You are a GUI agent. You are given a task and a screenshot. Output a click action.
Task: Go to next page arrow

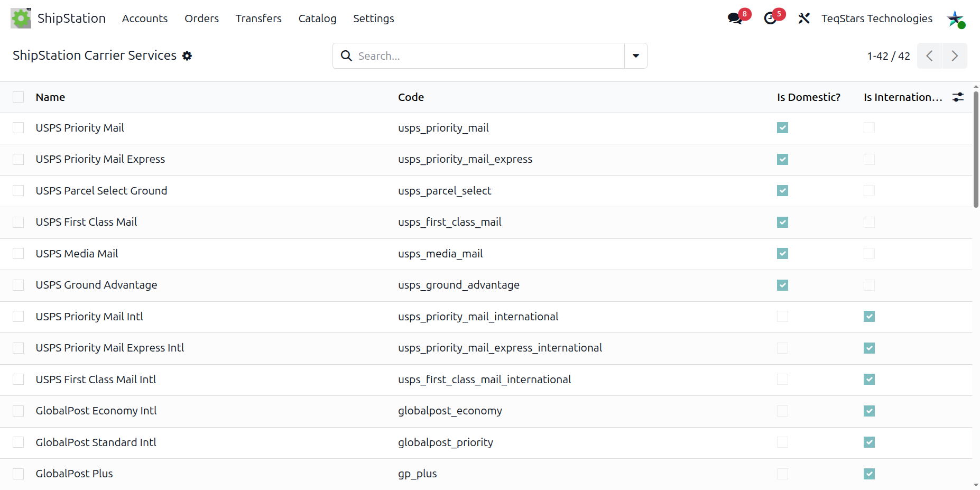click(955, 56)
